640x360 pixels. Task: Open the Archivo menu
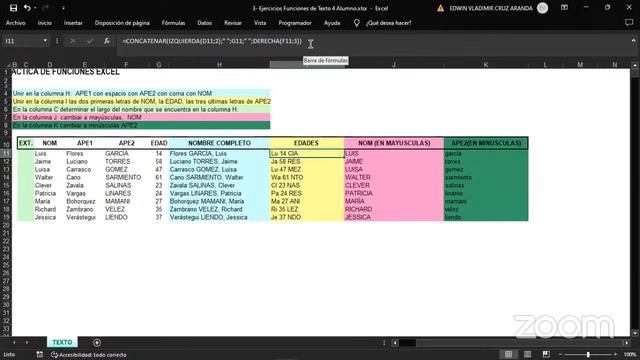pyautogui.click(x=16, y=23)
